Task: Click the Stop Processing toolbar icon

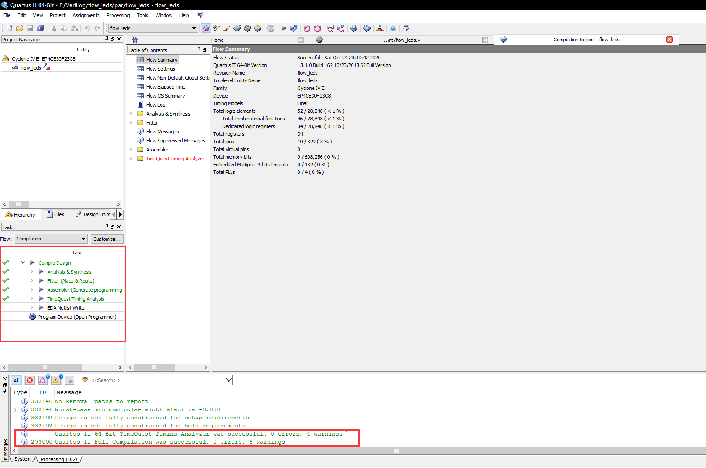Action: tap(271, 28)
